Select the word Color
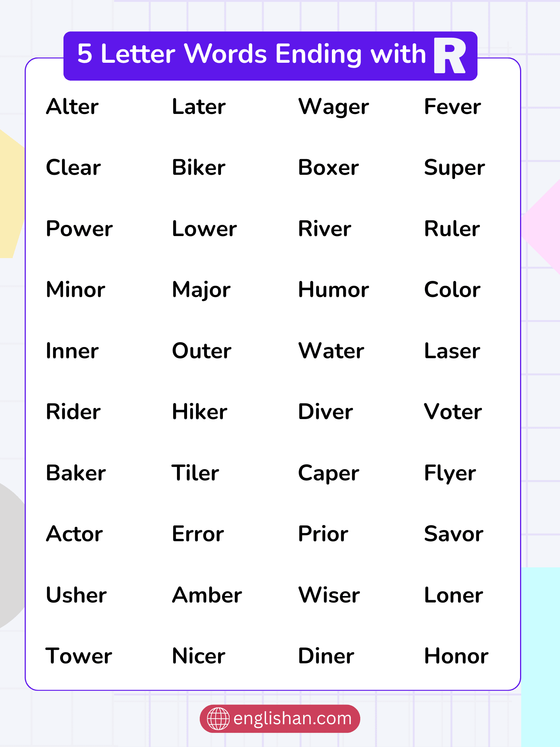The height and width of the screenshot is (747, 560). pyautogui.click(x=452, y=290)
